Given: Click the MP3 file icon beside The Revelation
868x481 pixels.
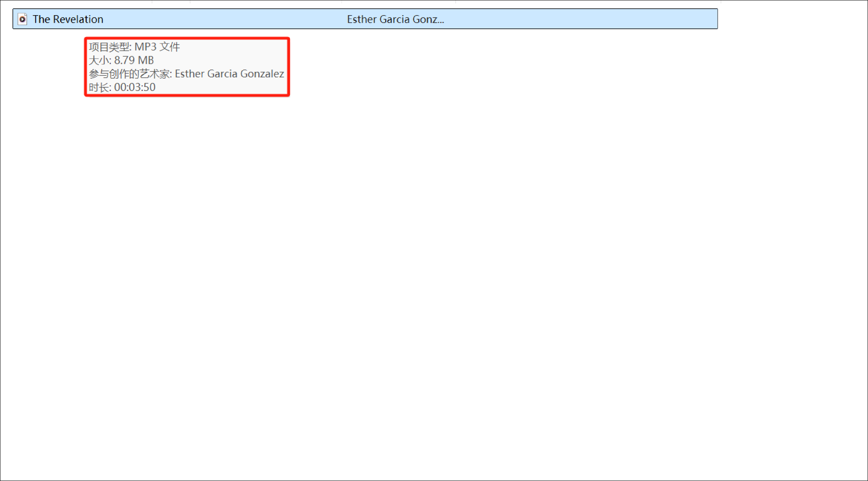Looking at the screenshot, I should pos(23,19).
